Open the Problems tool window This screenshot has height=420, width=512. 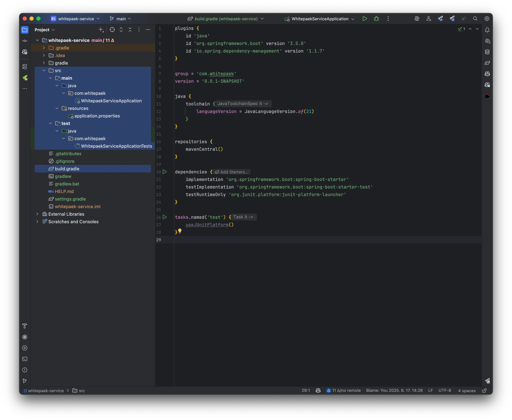25,370
